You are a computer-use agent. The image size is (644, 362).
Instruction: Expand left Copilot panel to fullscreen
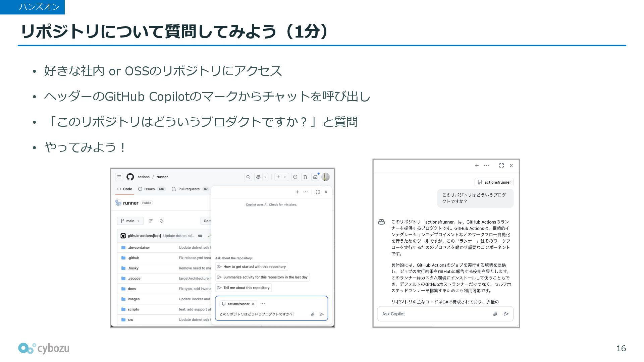pos(318,192)
